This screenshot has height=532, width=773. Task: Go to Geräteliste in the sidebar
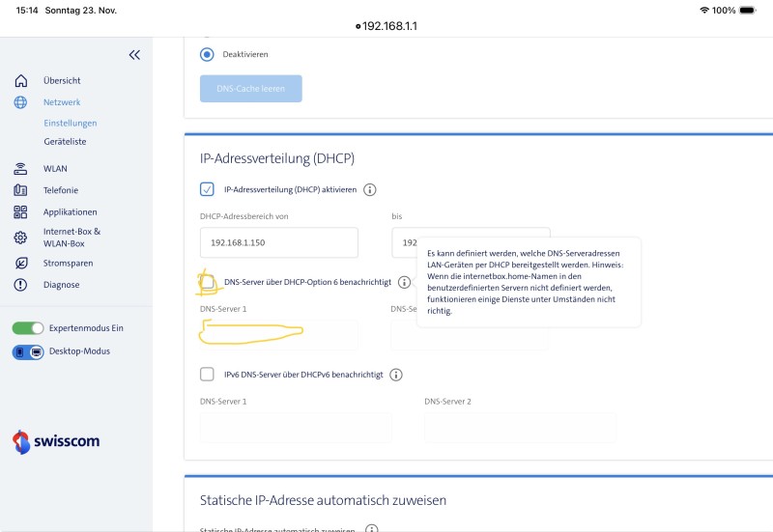tap(65, 141)
